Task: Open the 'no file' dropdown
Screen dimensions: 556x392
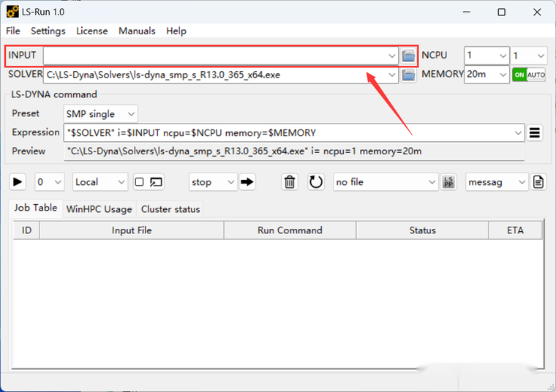Action: tap(386, 182)
